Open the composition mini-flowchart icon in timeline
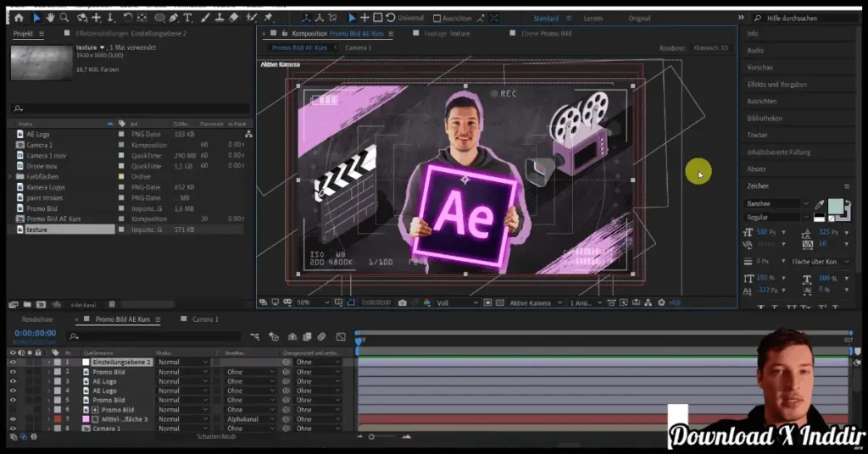Viewport: 868px width, 454px height. [254, 336]
